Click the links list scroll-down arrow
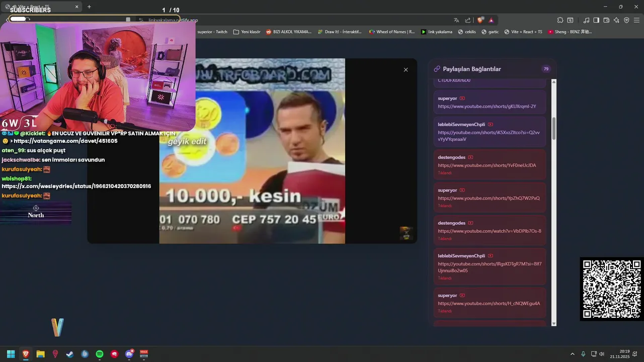 pos(554,323)
